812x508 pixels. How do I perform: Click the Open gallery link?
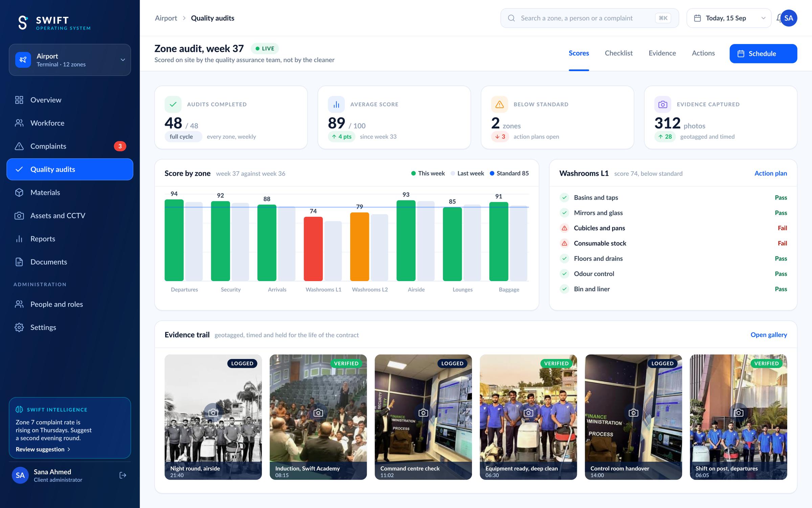coord(768,335)
